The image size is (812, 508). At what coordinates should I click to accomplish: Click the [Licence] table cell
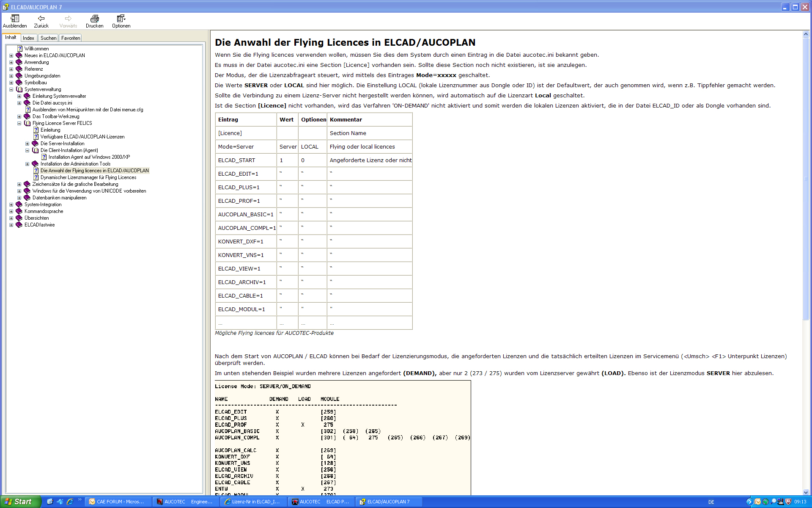coord(246,133)
